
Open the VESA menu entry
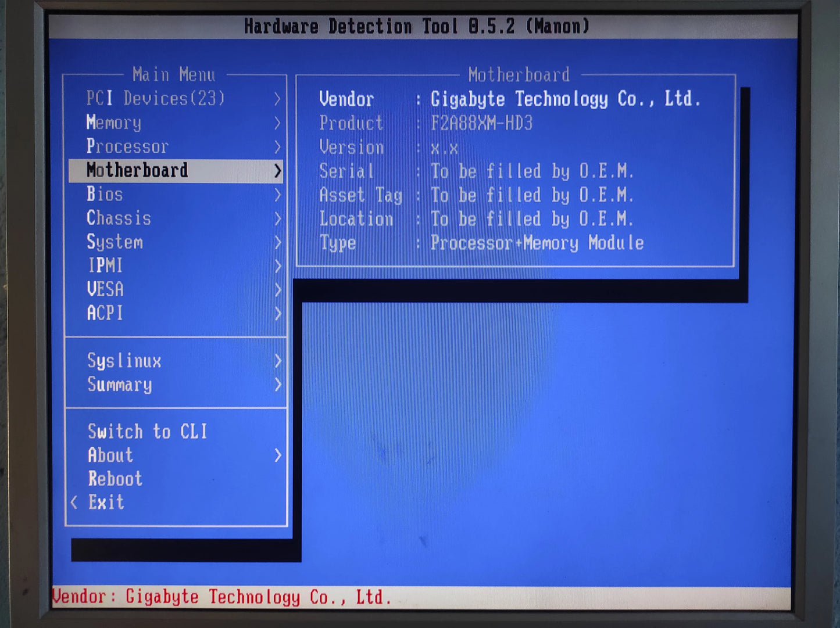point(176,289)
